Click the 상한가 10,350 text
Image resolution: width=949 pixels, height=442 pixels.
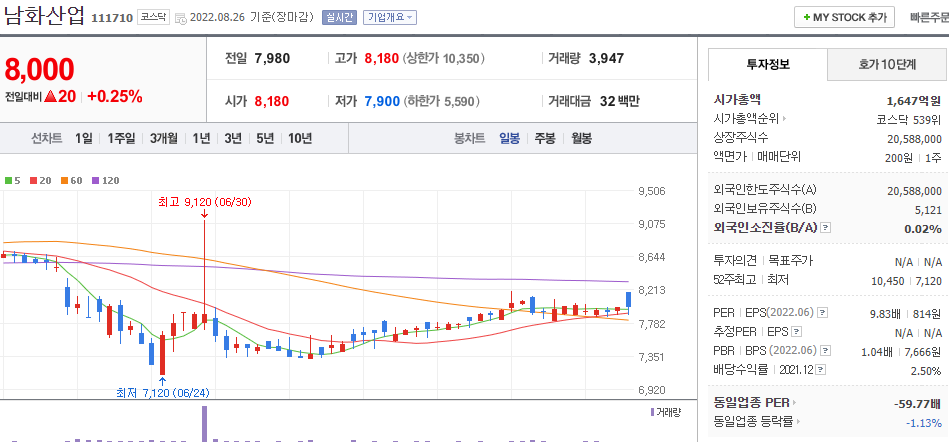[444, 59]
